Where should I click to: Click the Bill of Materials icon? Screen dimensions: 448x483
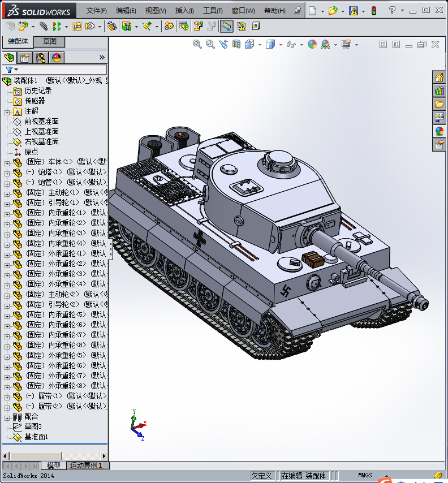[x=184, y=26]
